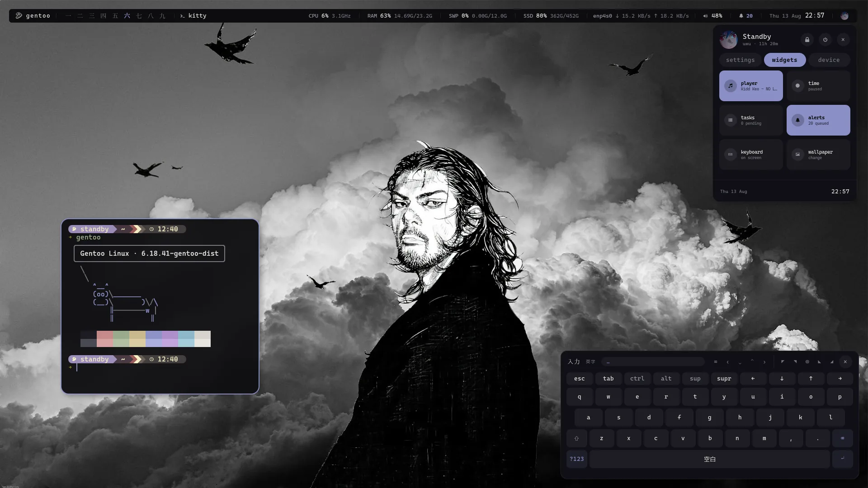Dock the on-screen keyboard to the top-left corner
Viewport: 868px width, 488px height.
[783, 361]
